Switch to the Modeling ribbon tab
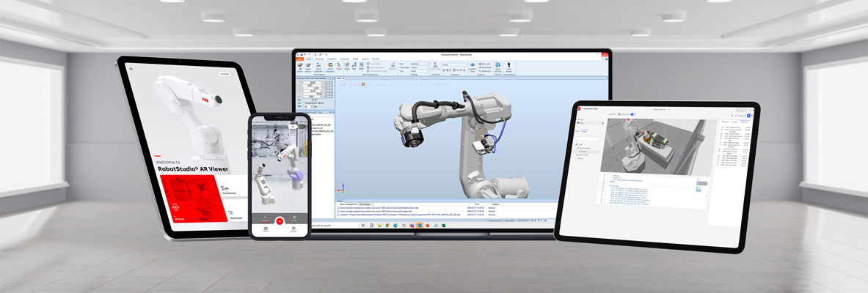Viewport: 868px width, 293px height. 319,59
